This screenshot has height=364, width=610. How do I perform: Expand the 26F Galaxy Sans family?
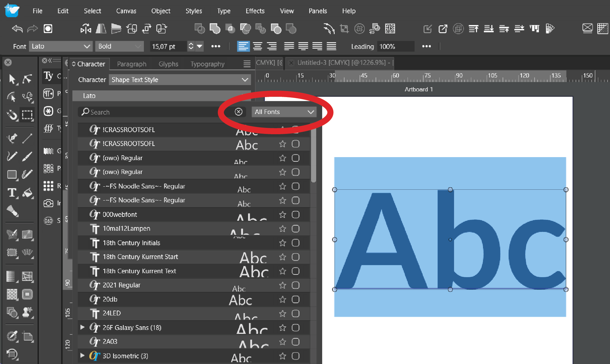click(82, 328)
